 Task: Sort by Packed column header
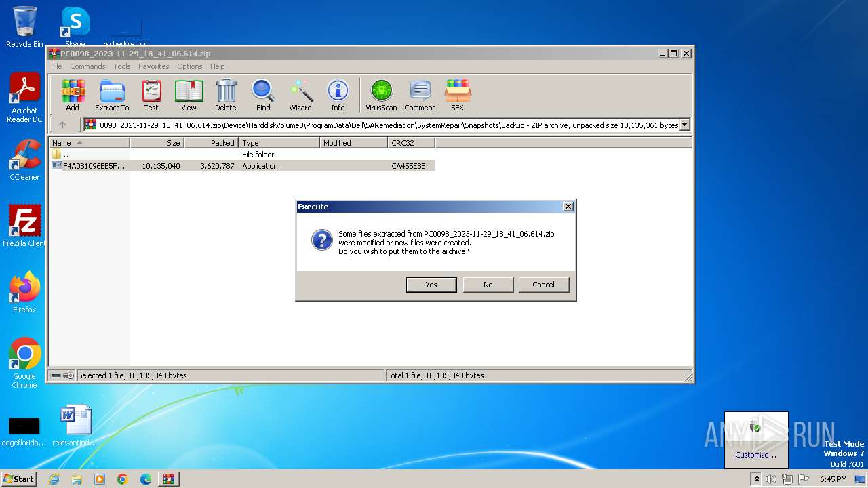(211, 143)
